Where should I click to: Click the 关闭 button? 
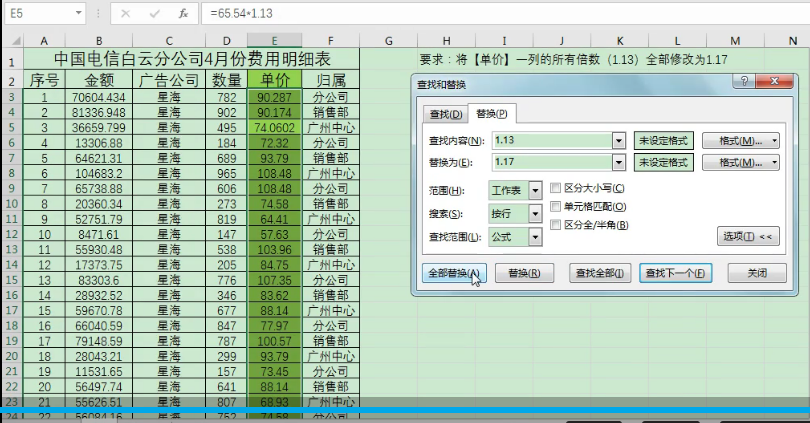pyautogui.click(x=757, y=273)
